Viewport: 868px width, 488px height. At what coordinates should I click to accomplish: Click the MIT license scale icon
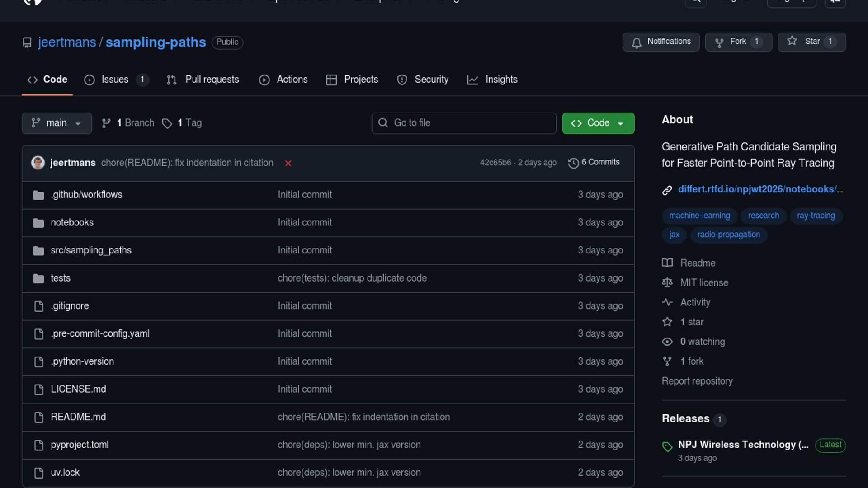click(x=667, y=283)
